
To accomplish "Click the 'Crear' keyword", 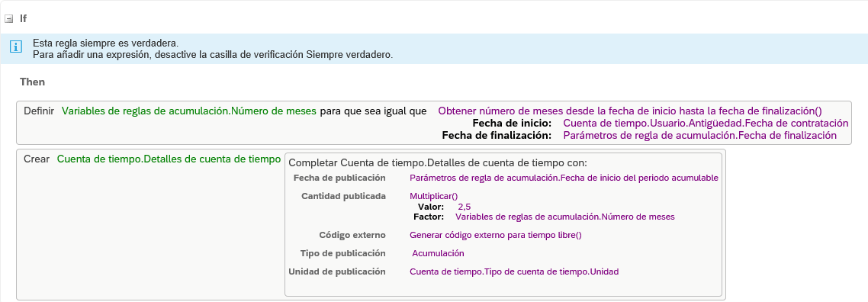I will point(37,159).
